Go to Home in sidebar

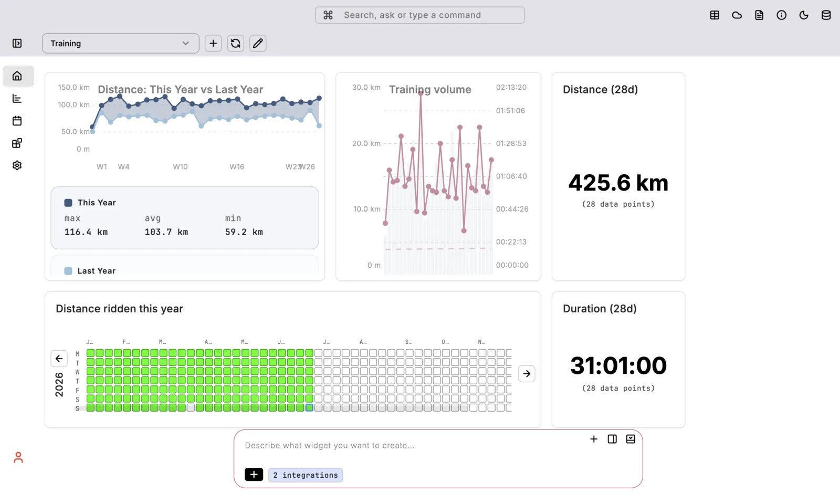click(x=18, y=76)
